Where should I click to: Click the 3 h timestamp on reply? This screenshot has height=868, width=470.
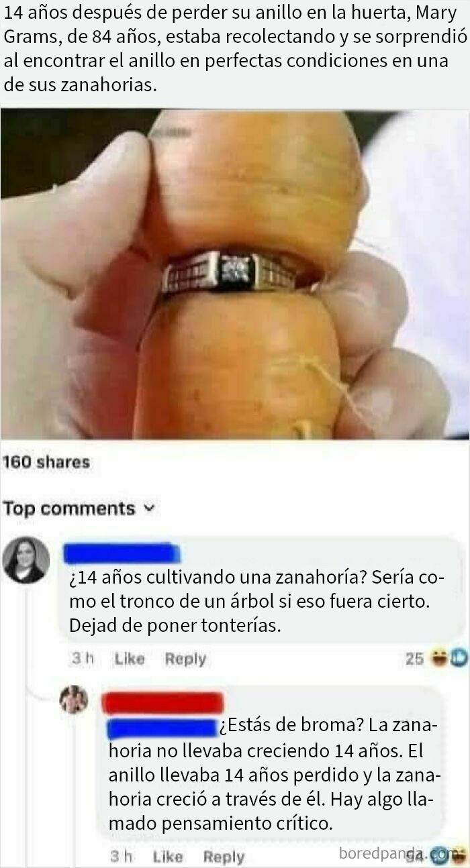pyautogui.click(x=120, y=857)
